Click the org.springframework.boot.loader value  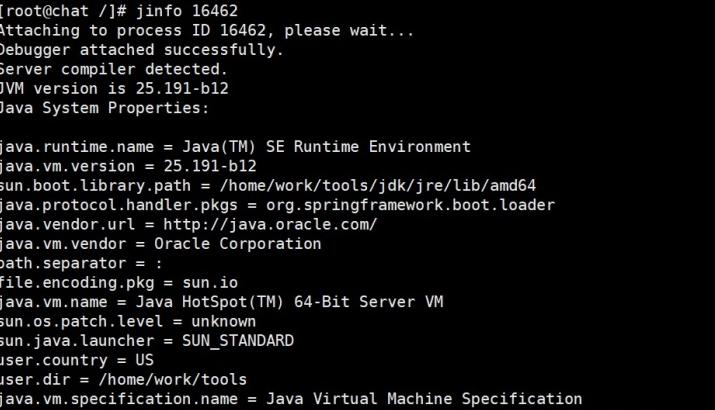pos(410,205)
